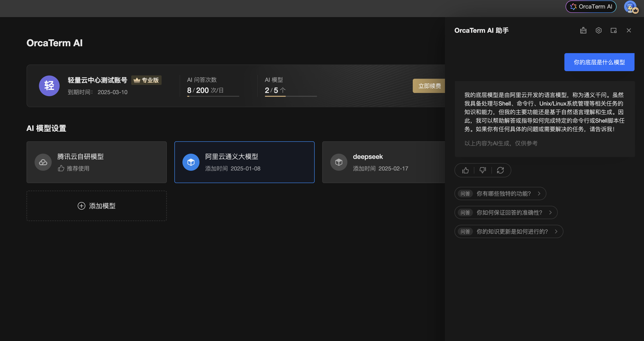Click the 专业版 crown badge
The height and width of the screenshot is (341, 644).
pyautogui.click(x=146, y=80)
